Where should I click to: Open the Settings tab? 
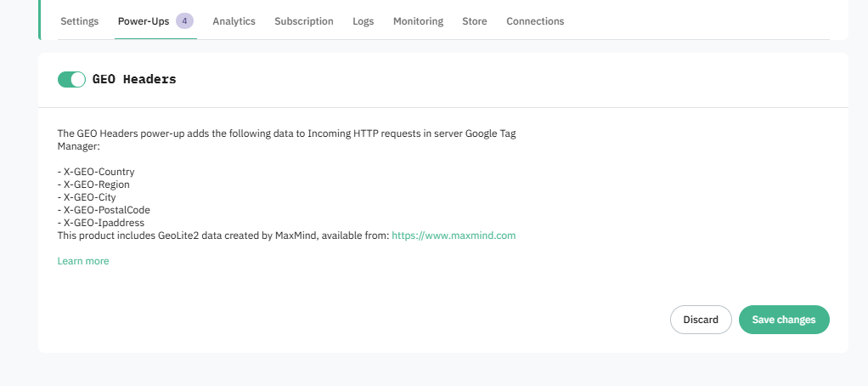pos(79,21)
